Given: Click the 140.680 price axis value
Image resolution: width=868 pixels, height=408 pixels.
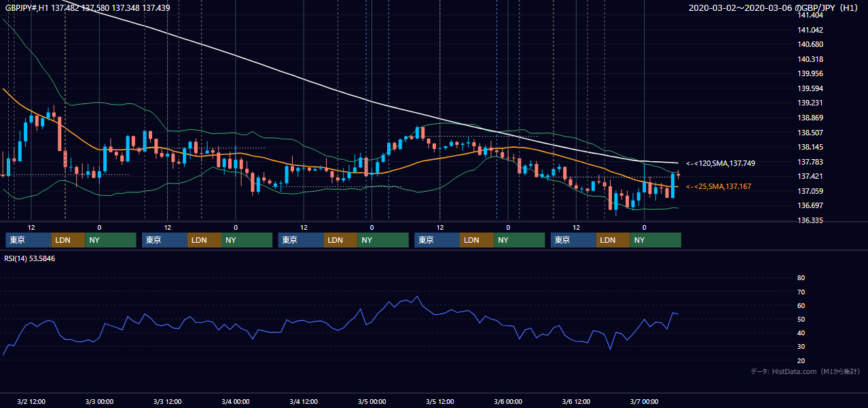Looking at the screenshot, I should pyautogui.click(x=810, y=44).
